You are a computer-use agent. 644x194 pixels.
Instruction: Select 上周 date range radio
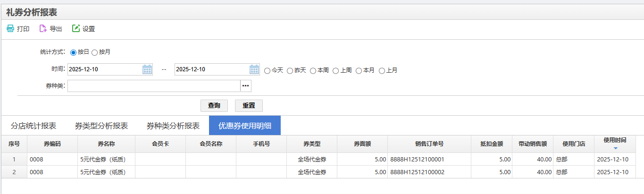[x=336, y=71]
